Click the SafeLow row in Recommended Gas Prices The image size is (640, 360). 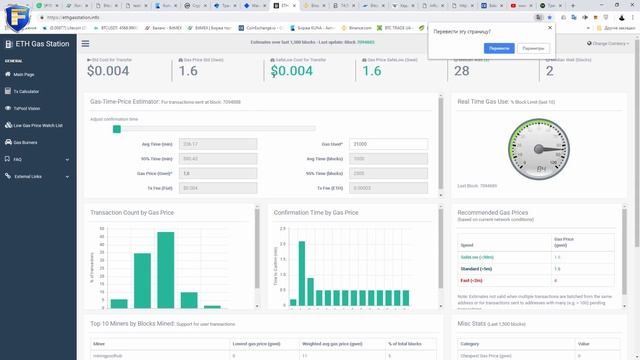point(536,257)
